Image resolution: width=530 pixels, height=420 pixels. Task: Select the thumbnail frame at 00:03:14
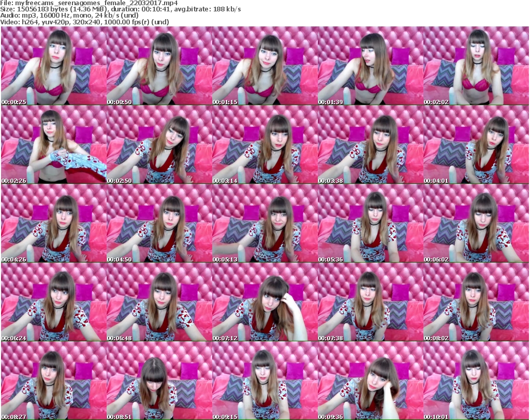tap(265, 144)
